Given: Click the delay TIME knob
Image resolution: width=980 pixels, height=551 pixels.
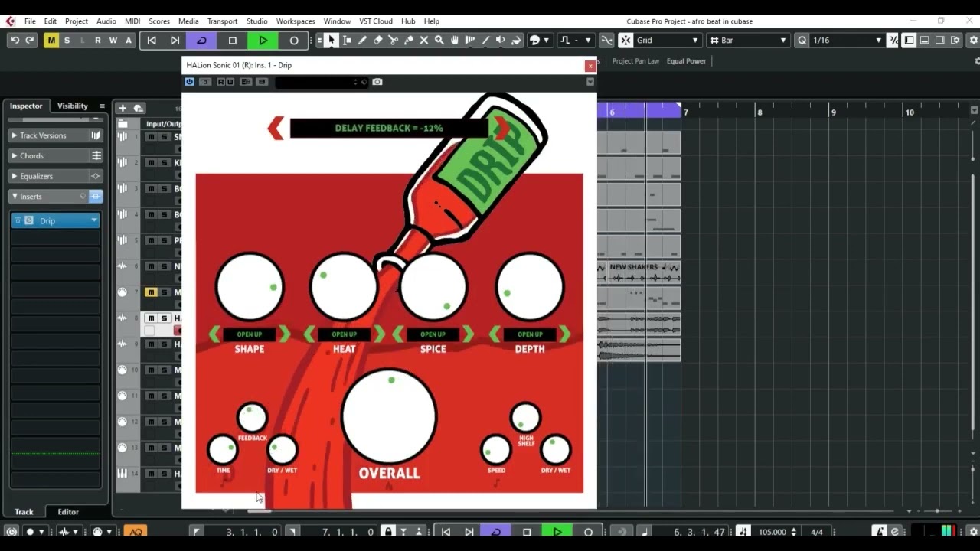Looking at the screenshot, I should 223,450.
